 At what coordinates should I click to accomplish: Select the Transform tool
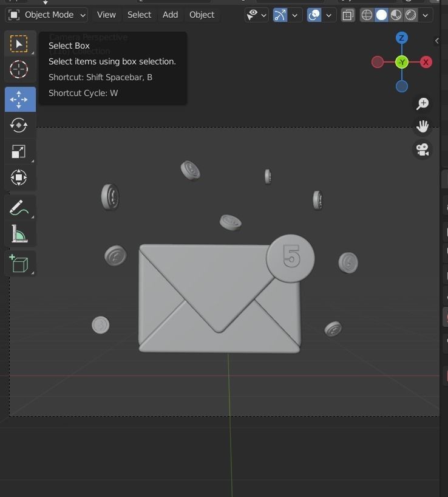pos(19,177)
